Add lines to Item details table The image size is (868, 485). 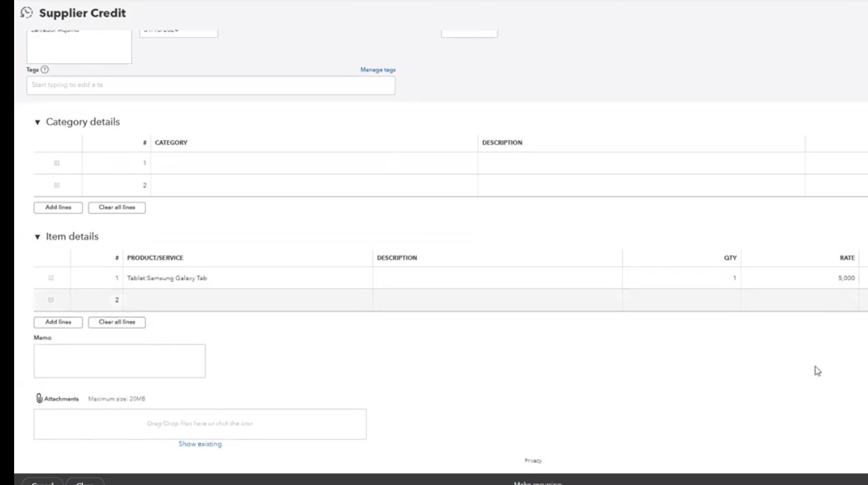pyautogui.click(x=58, y=322)
